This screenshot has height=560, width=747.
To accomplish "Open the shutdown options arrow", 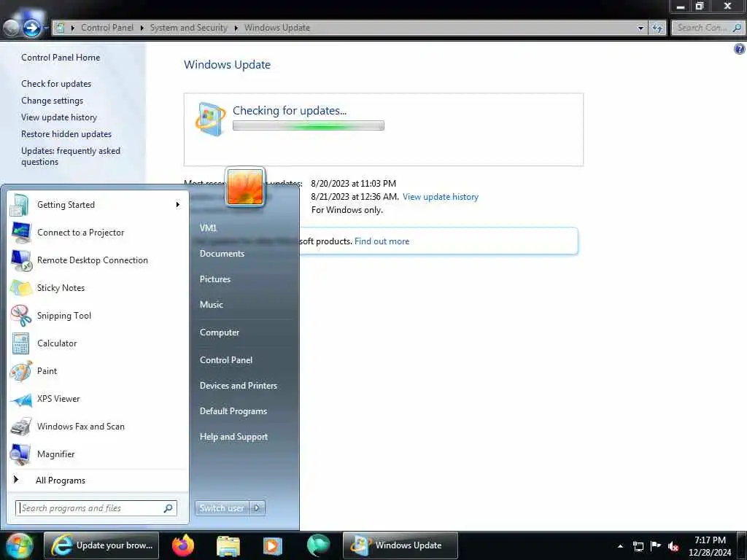I will (x=257, y=508).
